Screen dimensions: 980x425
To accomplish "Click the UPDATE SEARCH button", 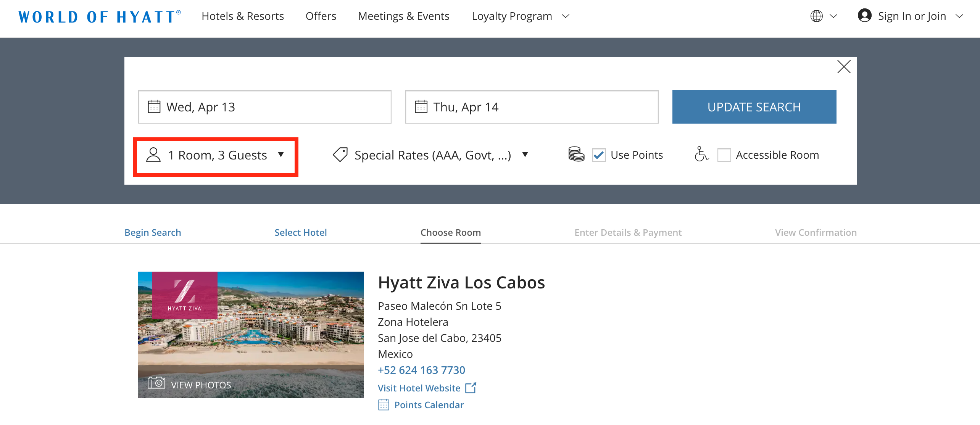I will click(x=754, y=107).
